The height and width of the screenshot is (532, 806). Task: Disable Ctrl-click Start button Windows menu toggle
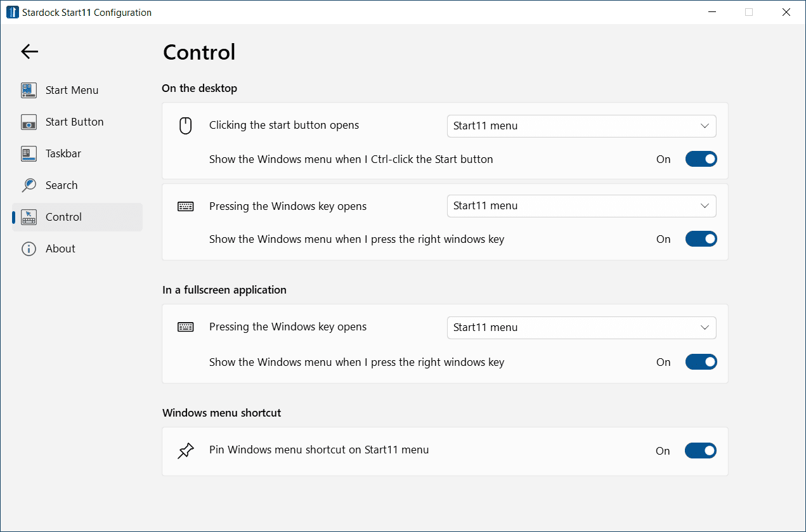[x=701, y=159]
